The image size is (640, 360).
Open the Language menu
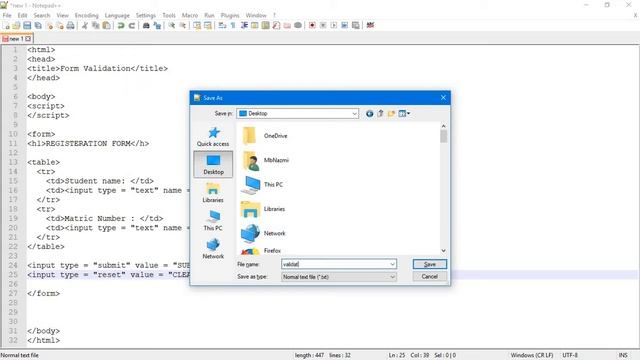point(117,15)
